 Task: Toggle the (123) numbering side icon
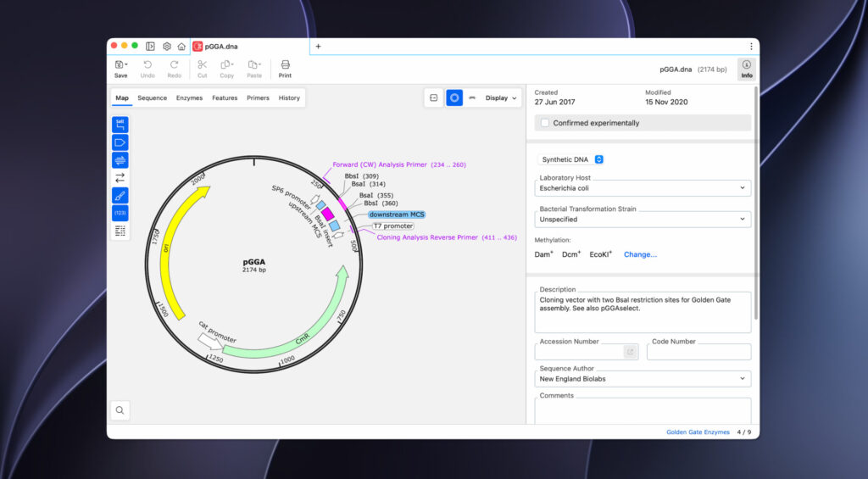pyautogui.click(x=120, y=213)
